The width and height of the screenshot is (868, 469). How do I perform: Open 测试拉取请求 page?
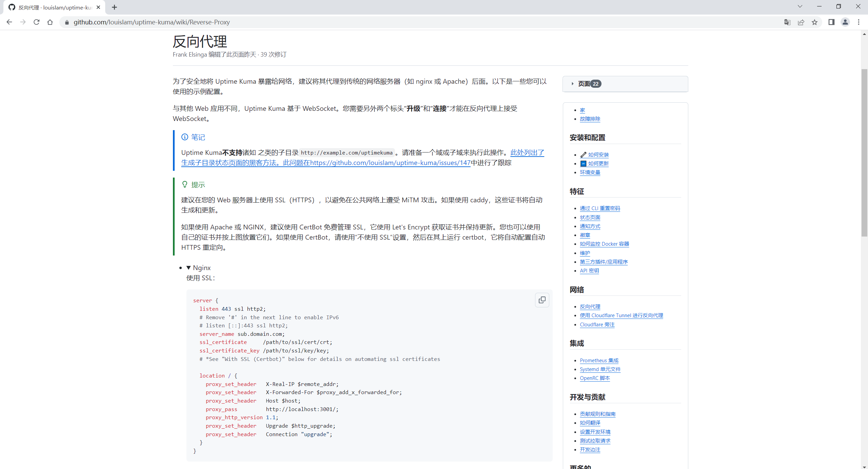point(595,441)
